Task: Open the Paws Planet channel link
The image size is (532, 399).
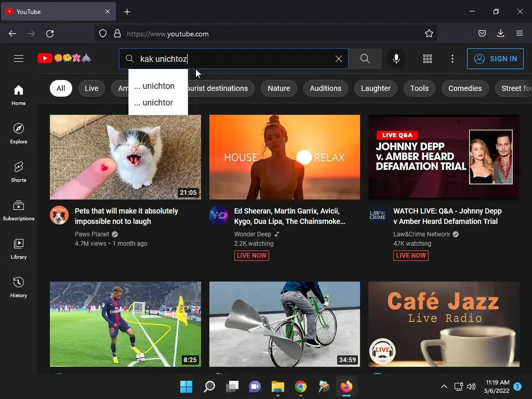Action: (92, 234)
